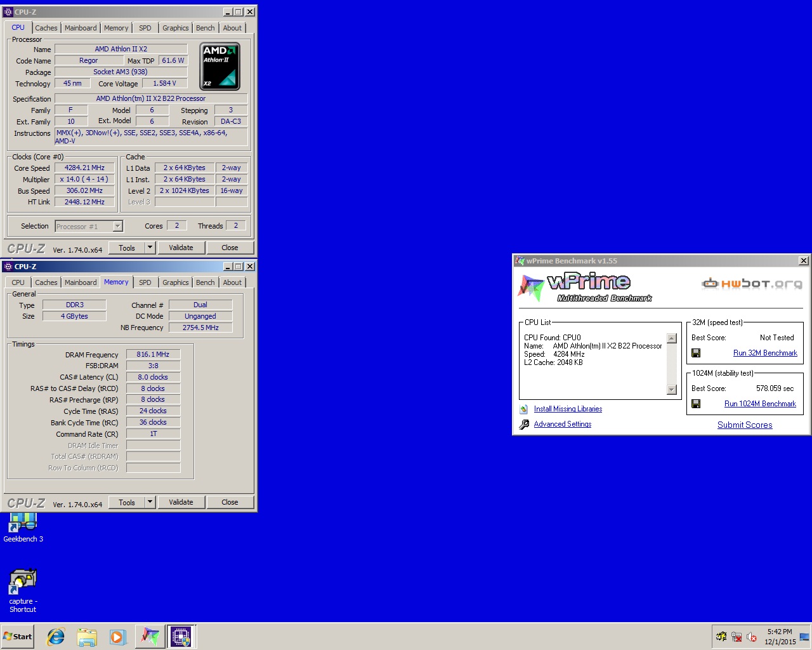Click the first system tray icon
This screenshot has height=650, width=812.
(721, 637)
